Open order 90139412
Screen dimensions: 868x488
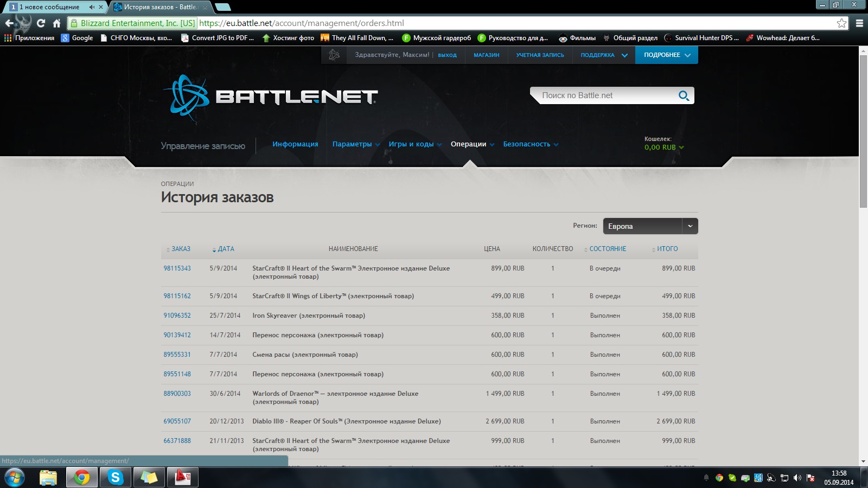point(177,335)
